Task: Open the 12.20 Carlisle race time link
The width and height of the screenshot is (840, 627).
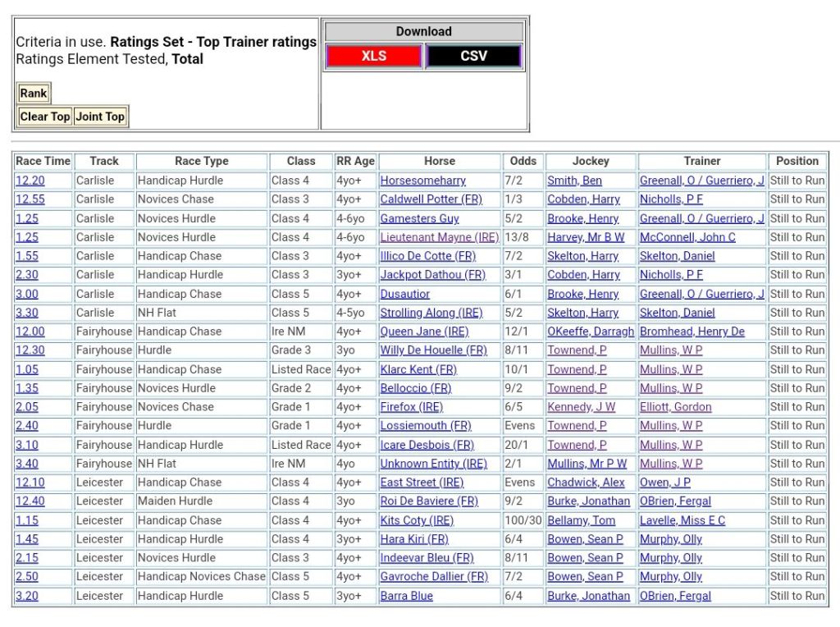Action: 30,181
